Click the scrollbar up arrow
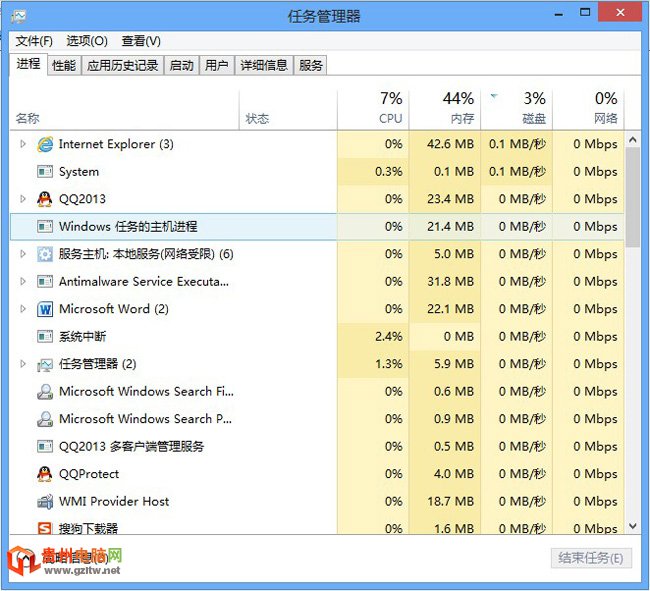The height and width of the screenshot is (591, 650). point(633,140)
